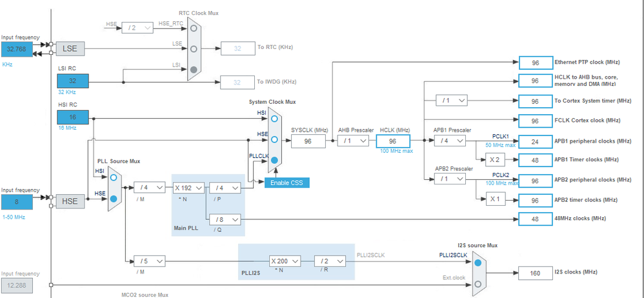The height and width of the screenshot is (298, 644).
Task: Select LSE in RTC Clock Mux
Action: [x=194, y=49]
